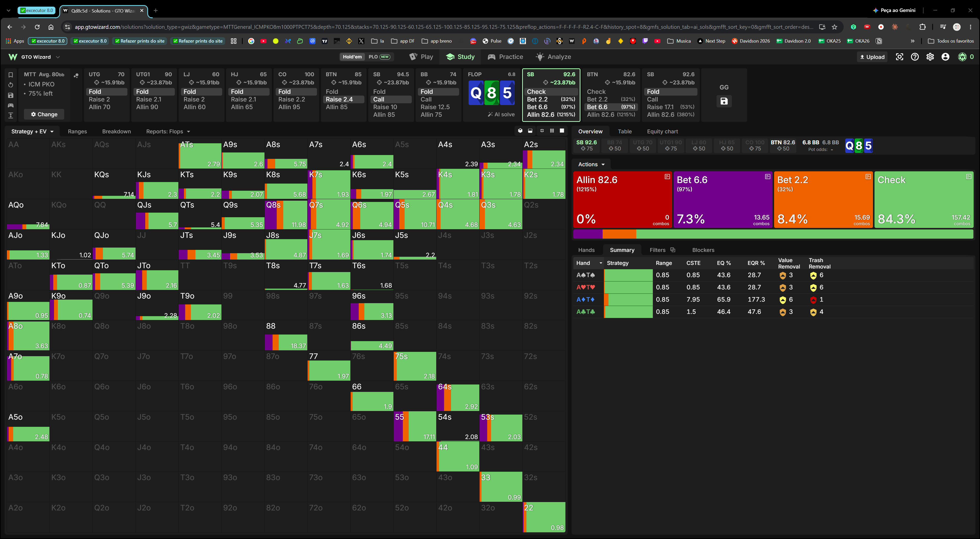The height and width of the screenshot is (539, 980).
Task: Select the half-filled square view icon
Action: [x=530, y=131]
